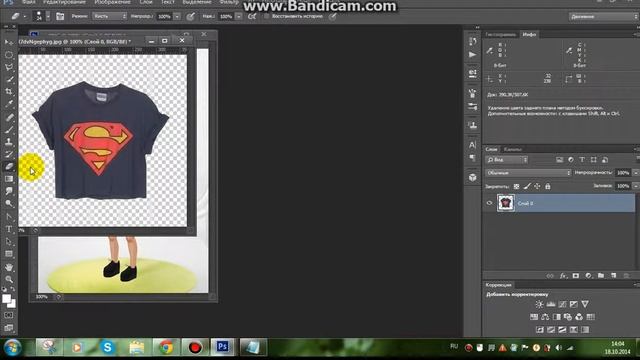Toggle lock all padlock icon

548,186
